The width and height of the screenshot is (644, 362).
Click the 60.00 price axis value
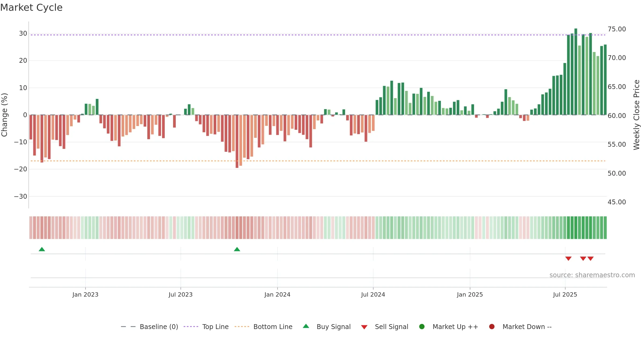tap(617, 116)
